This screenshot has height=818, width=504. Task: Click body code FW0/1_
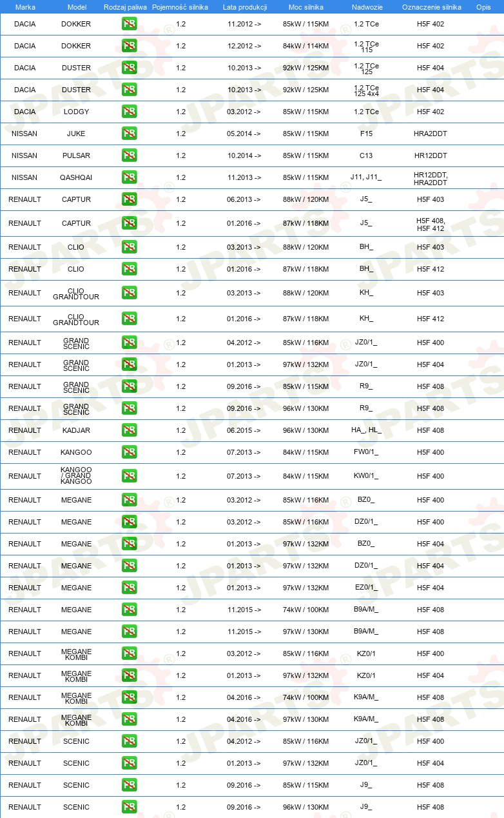point(366,452)
